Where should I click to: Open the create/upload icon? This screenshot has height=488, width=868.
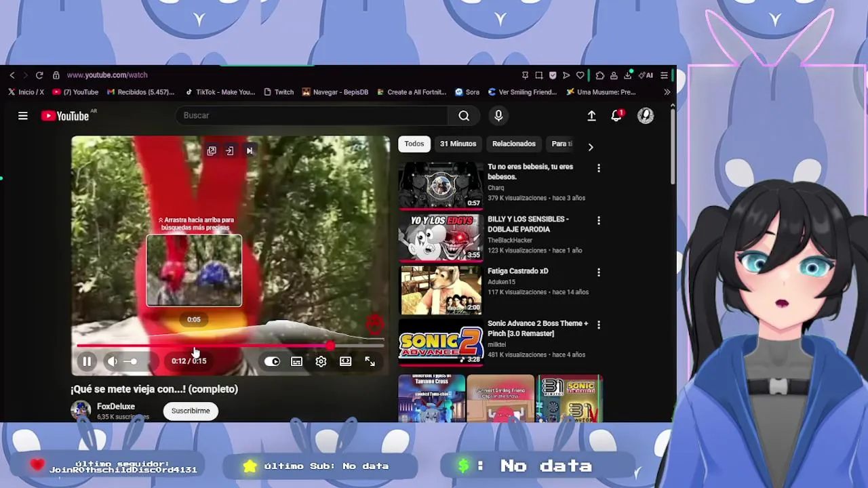click(x=591, y=116)
